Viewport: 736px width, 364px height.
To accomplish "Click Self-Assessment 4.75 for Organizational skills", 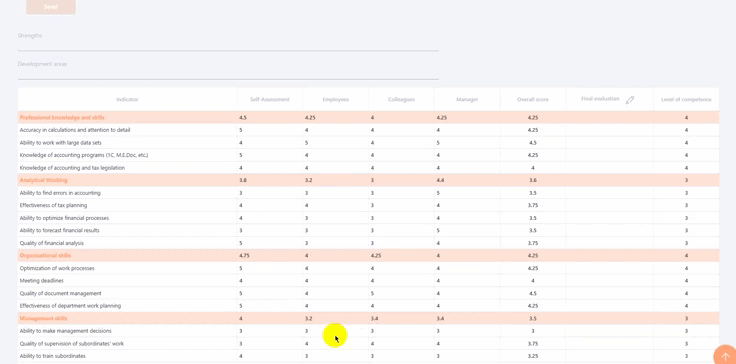I will 244,256.
